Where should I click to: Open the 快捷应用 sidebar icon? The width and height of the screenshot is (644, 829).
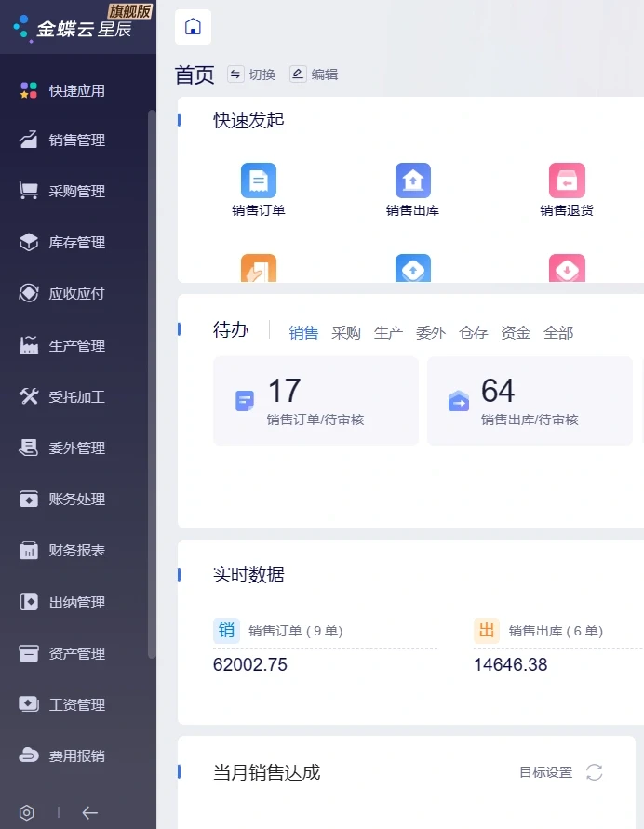click(29, 90)
